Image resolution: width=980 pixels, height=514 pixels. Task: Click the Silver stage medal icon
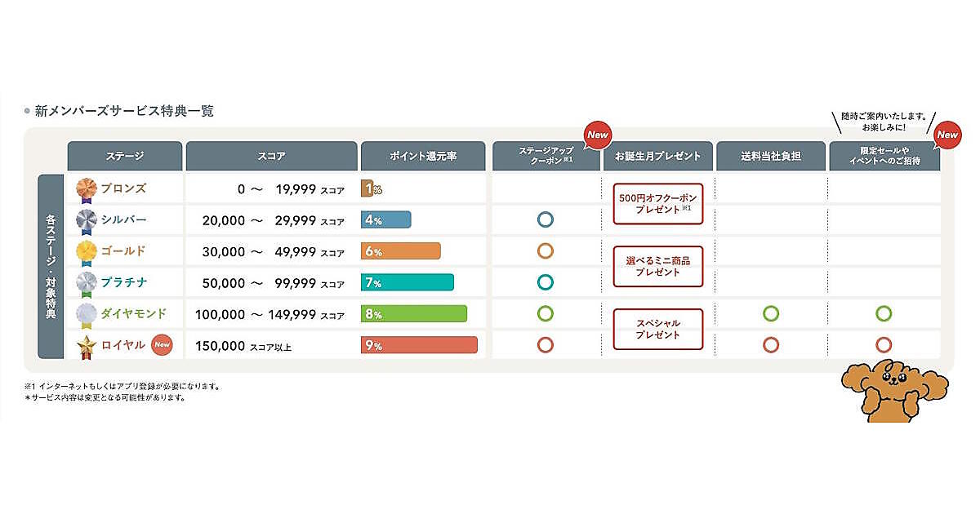click(87, 220)
